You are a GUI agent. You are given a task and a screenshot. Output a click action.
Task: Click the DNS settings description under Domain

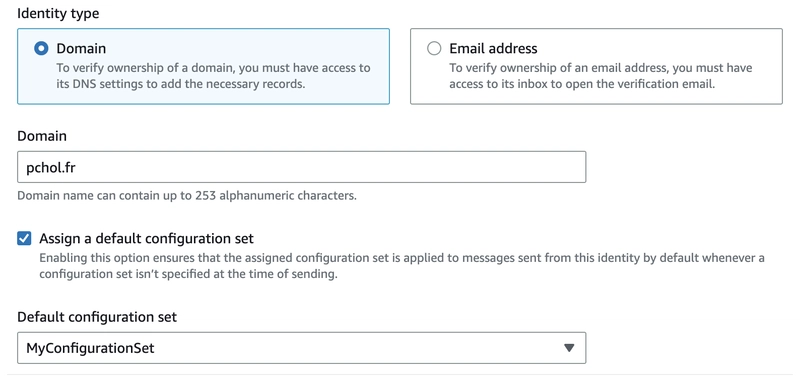213,76
